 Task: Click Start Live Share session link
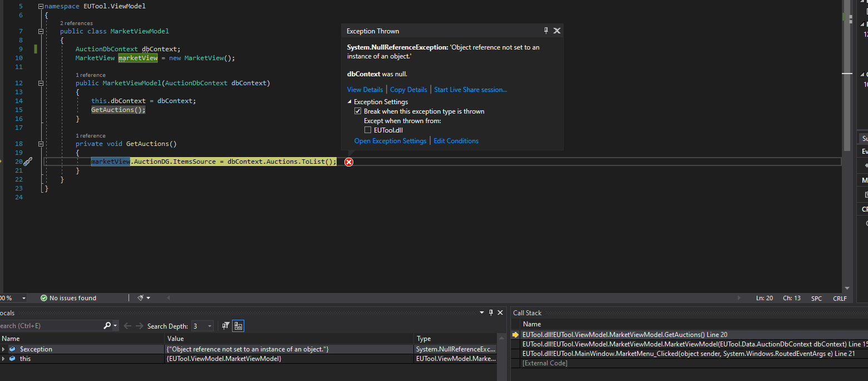pos(471,90)
